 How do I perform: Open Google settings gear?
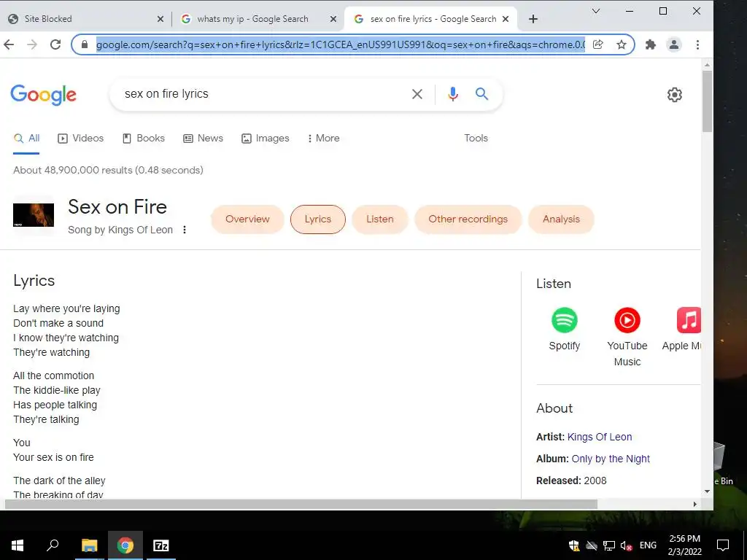point(674,95)
